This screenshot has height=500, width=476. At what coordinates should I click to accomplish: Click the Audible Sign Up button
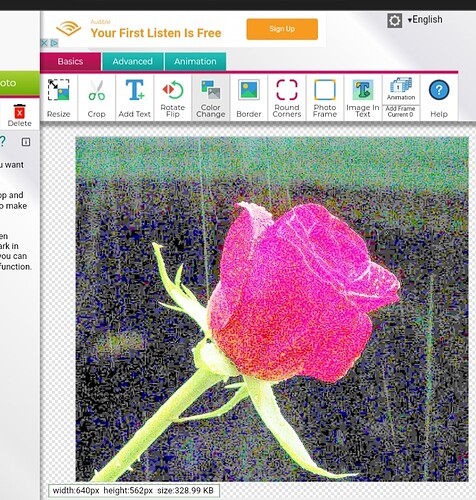coord(282,29)
